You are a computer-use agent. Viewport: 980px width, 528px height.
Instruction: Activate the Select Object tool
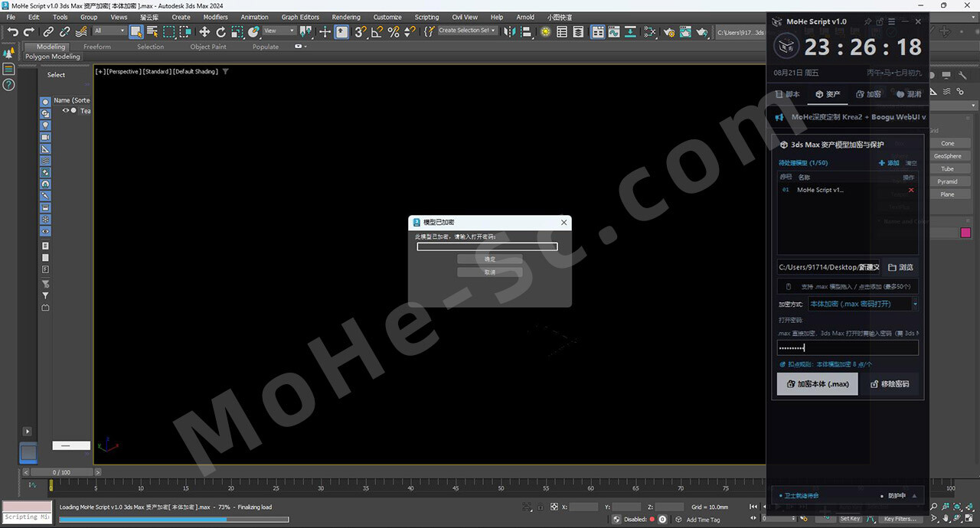click(x=136, y=31)
